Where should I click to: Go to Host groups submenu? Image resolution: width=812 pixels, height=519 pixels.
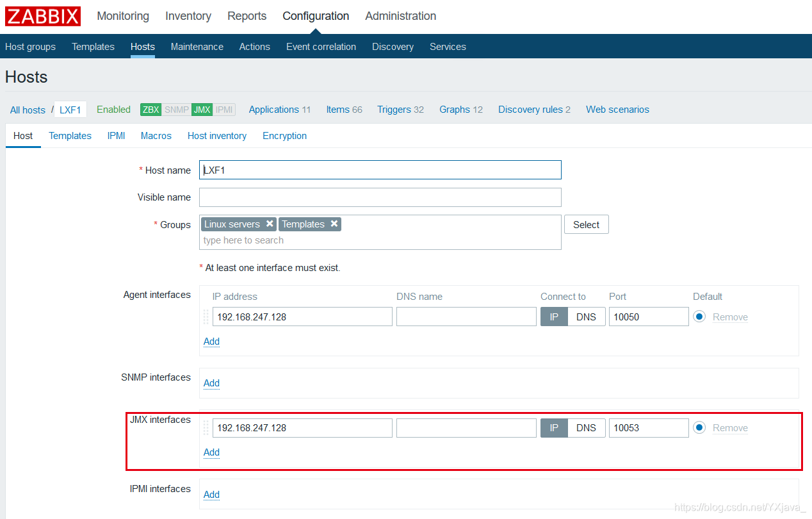(30, 47)
